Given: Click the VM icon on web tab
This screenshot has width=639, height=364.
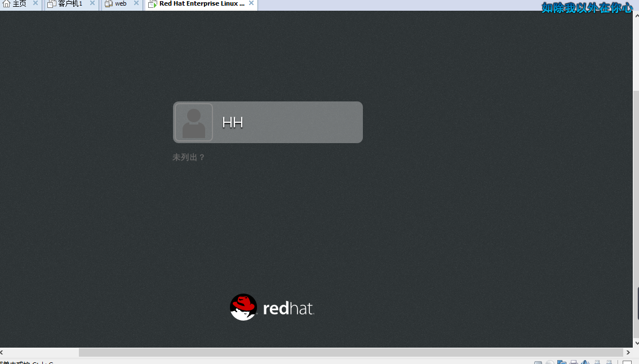Looking at the screenshot, I should (108, 4).
